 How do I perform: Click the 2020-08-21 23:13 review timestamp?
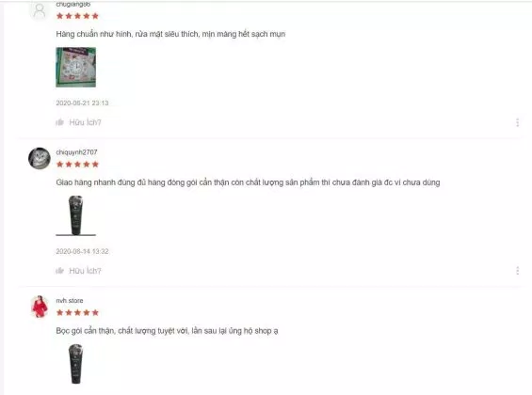pyautogui.click(x=82, y=103)
